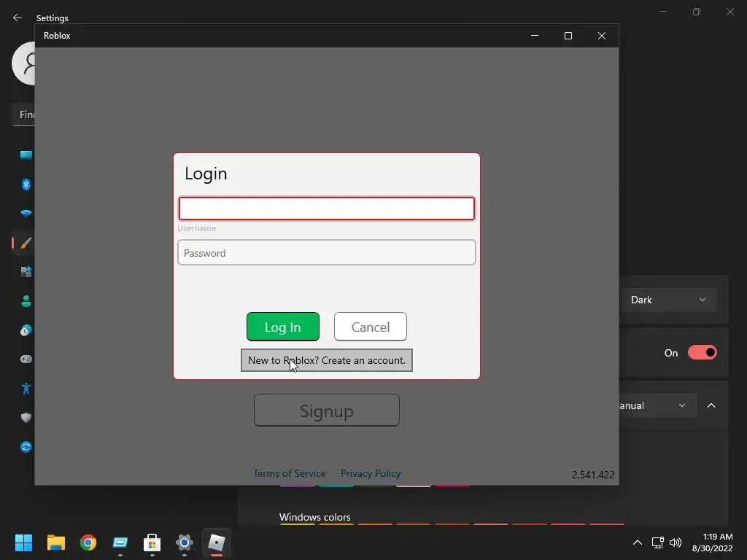Viewport: 747px width, 560px height.
Task: Open Time & language in Settings sidebar
Action: point(26,330)
